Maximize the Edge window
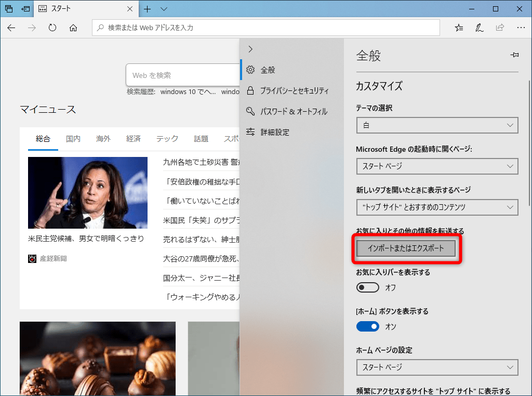532x396 pixels. [x=496, y=9]
